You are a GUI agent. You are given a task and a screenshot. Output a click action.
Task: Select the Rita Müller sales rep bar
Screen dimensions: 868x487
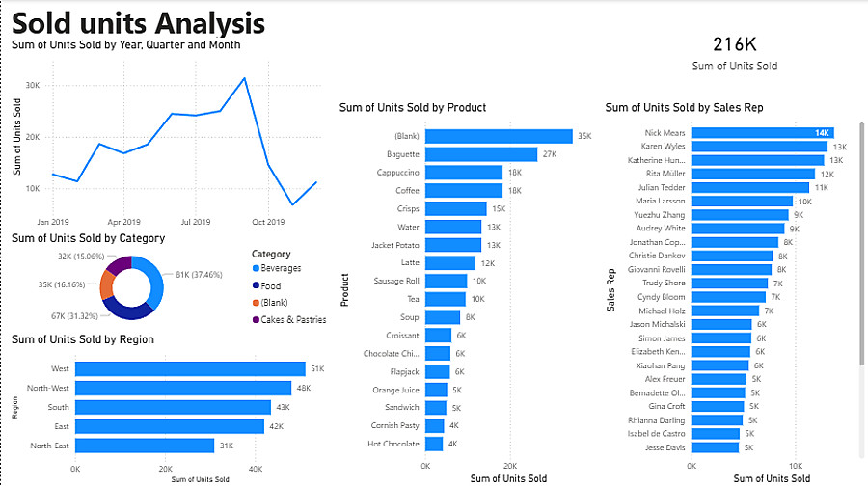point(752,175)
